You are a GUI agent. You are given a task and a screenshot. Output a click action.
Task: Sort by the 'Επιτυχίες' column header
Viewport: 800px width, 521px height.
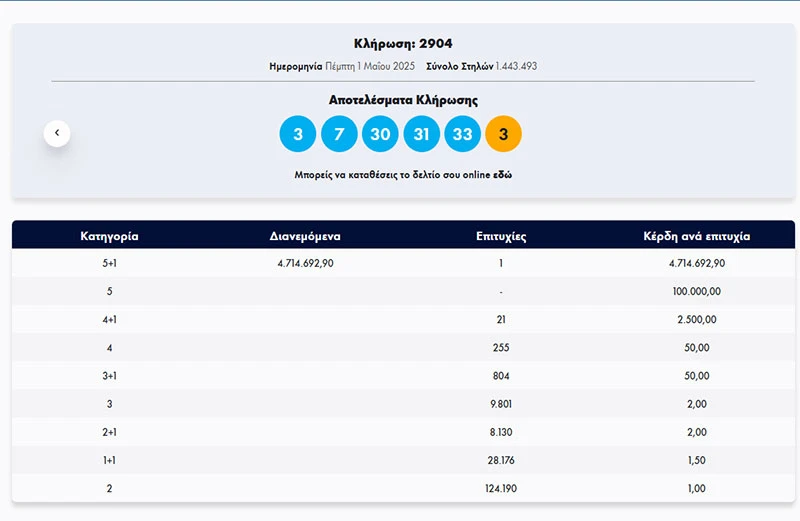click(x=501, y=237)
